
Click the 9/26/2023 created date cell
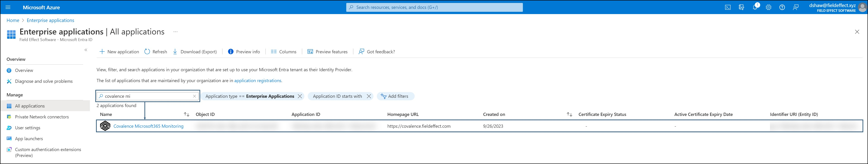(x=493, y=126)
